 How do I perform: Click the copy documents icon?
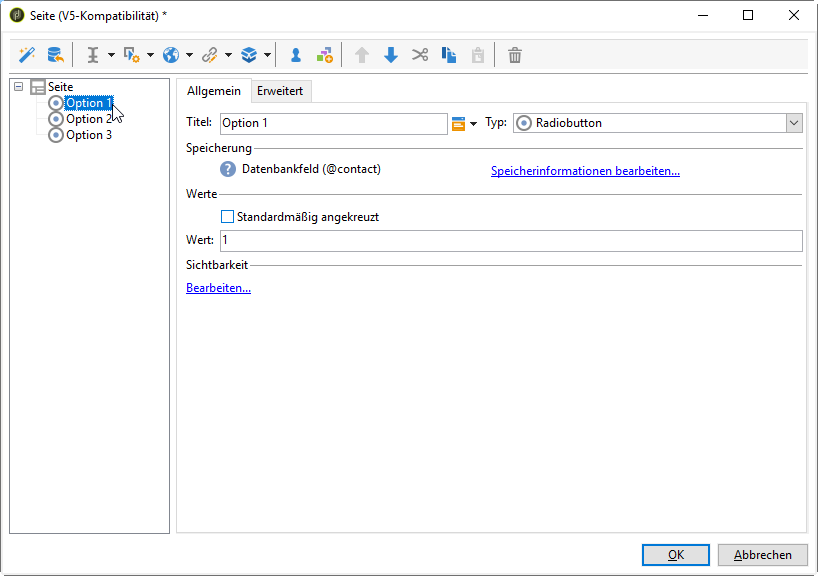pos(449,55)
